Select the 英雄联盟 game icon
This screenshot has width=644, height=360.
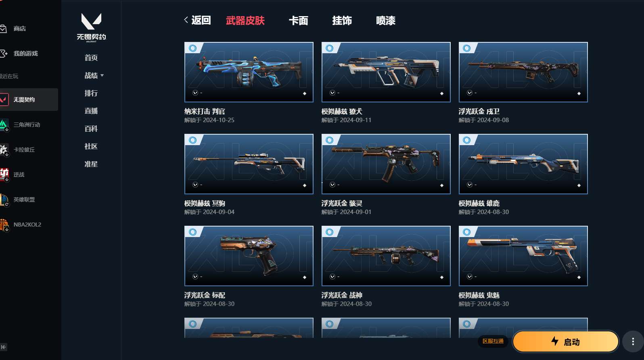pyautogui.click(x=4, y=200)
